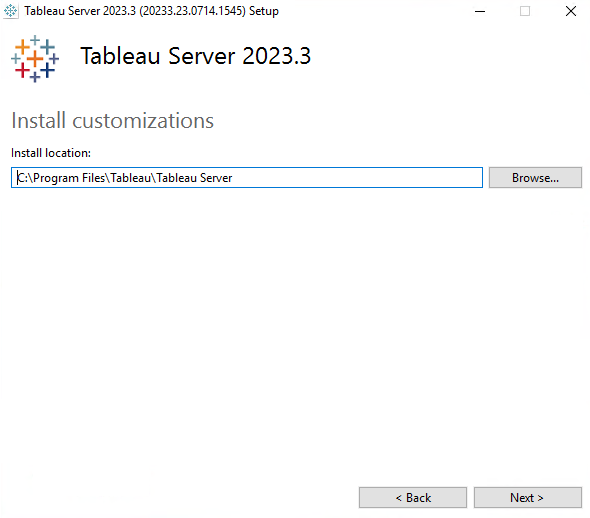Continue installation with the Next button

(528, 497)
